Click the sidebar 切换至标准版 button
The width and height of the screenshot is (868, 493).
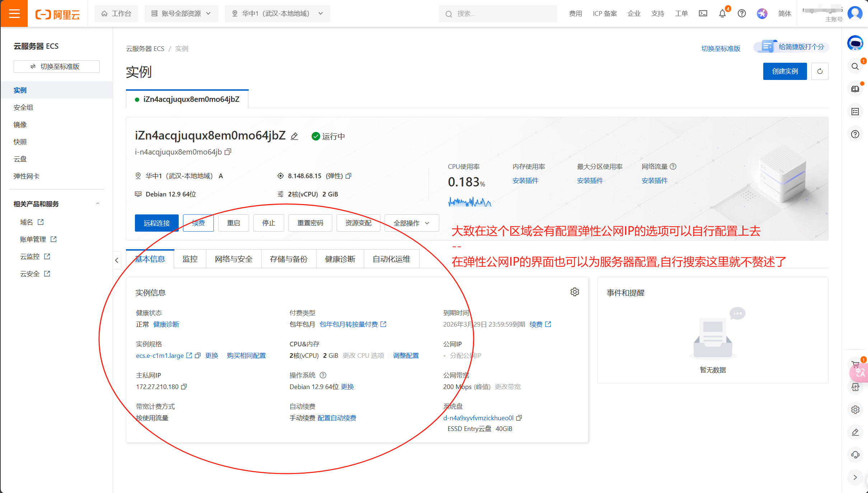click(57, 67)
